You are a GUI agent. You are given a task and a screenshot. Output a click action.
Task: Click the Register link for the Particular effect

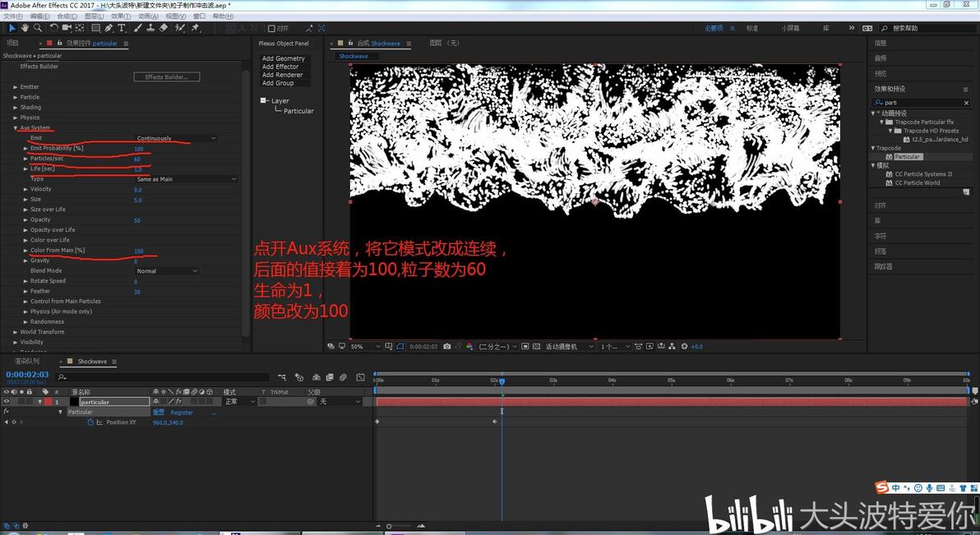coord(182,413)
